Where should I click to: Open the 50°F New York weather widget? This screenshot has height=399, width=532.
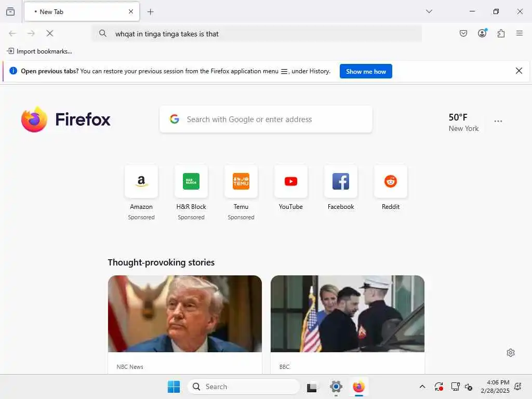pyautogui.click(x=463, y=123)
